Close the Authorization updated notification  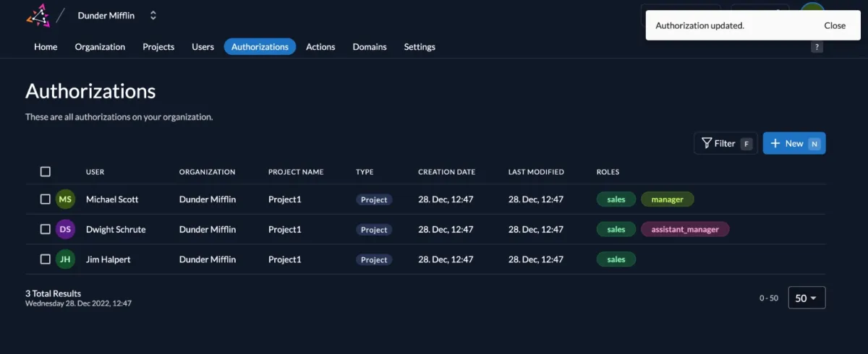pos(835,25)
